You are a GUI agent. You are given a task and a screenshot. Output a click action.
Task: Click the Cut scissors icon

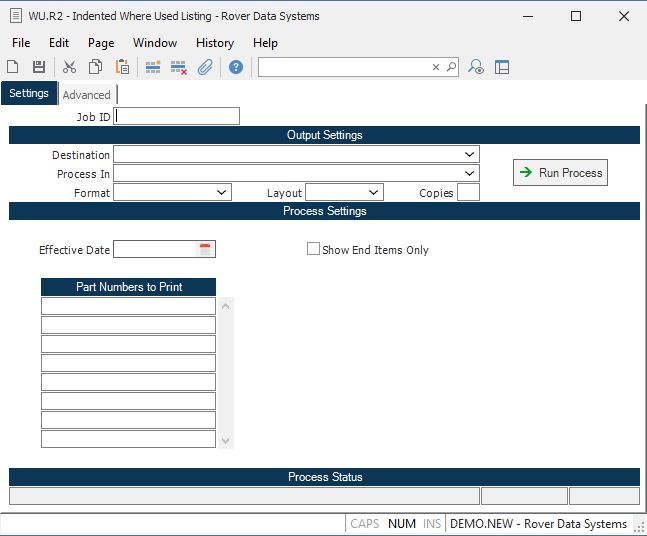[x=69, y=67]
